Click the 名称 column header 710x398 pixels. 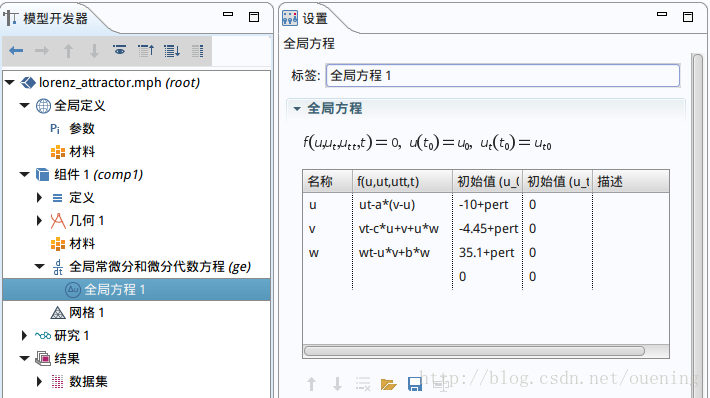[x=327, y=182]
